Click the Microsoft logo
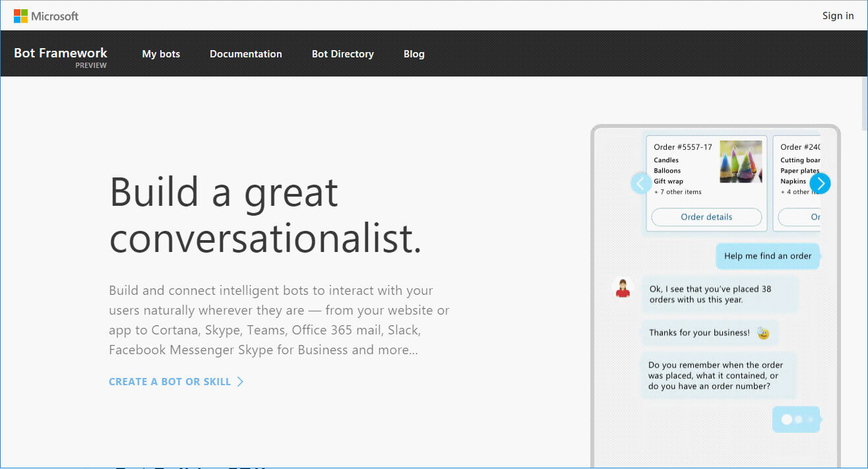This screenshot has width=868, height=469. pos(46,16)
